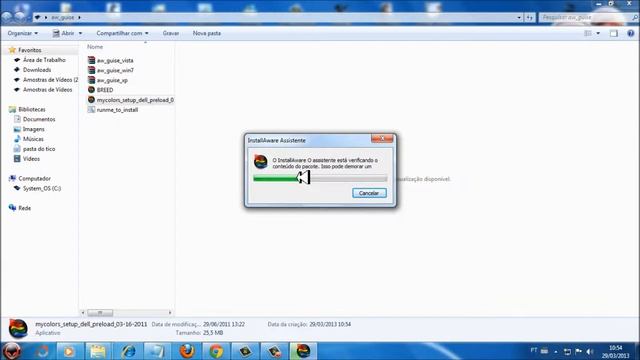
Task: Select Computador in the navigation pane
Action: point(34,178)
